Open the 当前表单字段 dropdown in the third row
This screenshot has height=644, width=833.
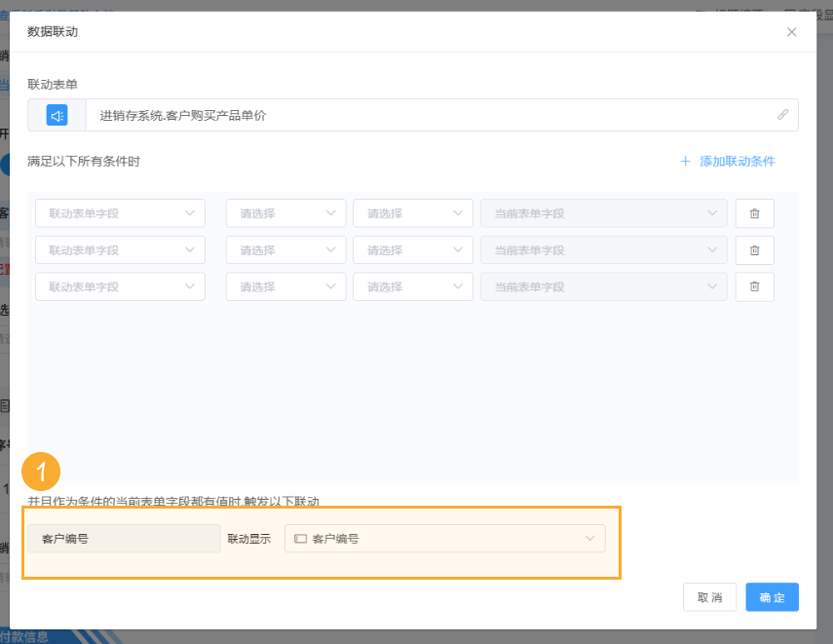(603, 286)
